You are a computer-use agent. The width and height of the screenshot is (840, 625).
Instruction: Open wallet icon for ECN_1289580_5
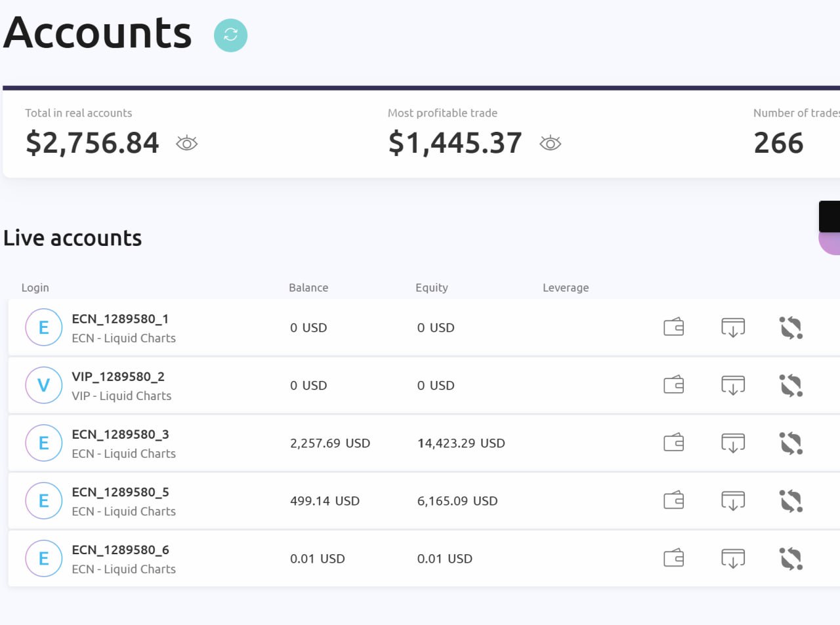click(x=674, y=500)
